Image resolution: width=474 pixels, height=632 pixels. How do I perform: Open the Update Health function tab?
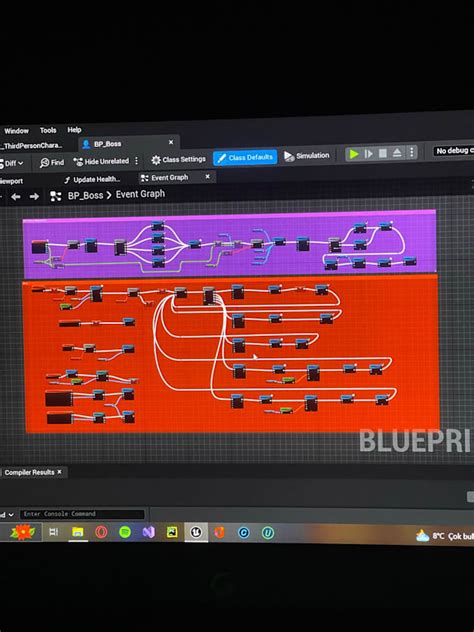point(92,179)
